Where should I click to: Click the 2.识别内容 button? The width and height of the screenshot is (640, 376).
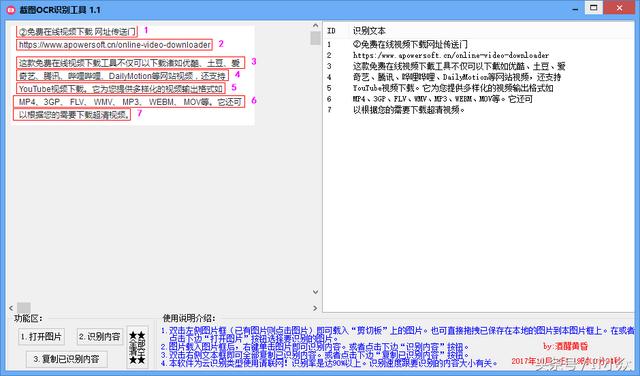pos(100,336)
